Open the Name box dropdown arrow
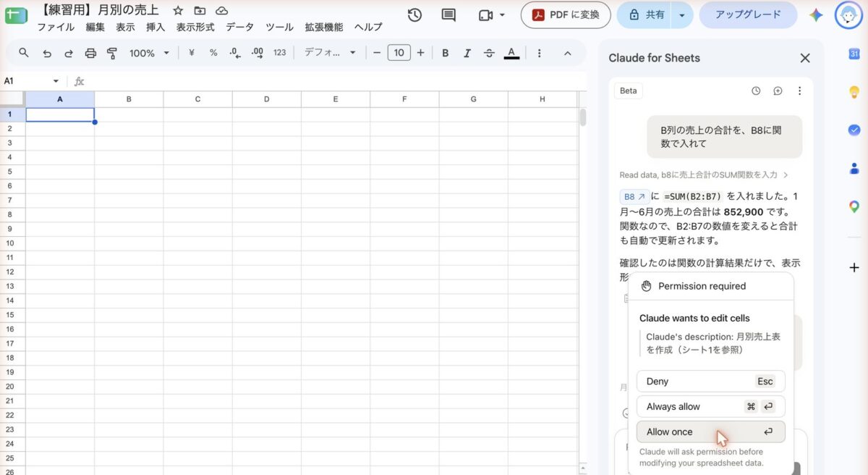Screen dimensions: 868x475 (56, 81)
